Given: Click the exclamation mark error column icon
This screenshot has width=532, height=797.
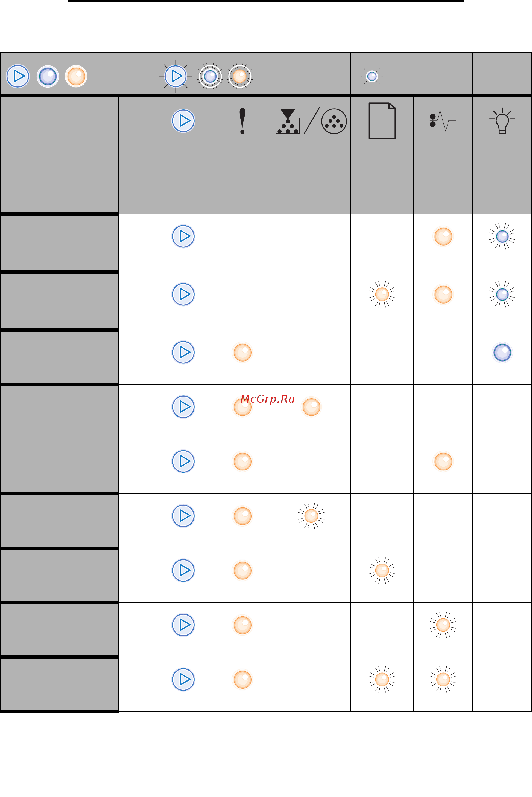Looking at the screenshot, I should [x=242, y=120].
